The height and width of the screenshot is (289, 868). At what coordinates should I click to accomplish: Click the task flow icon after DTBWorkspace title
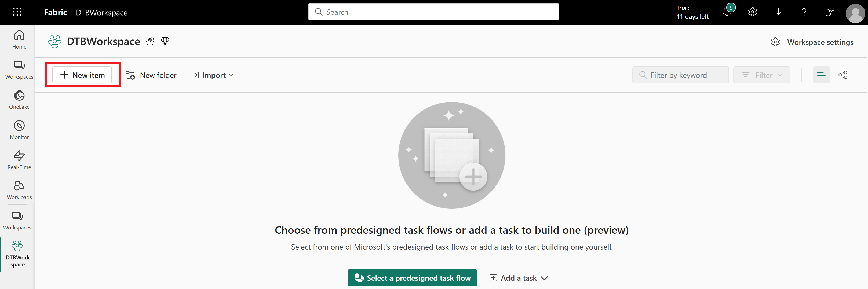click(x=150, y=41)
